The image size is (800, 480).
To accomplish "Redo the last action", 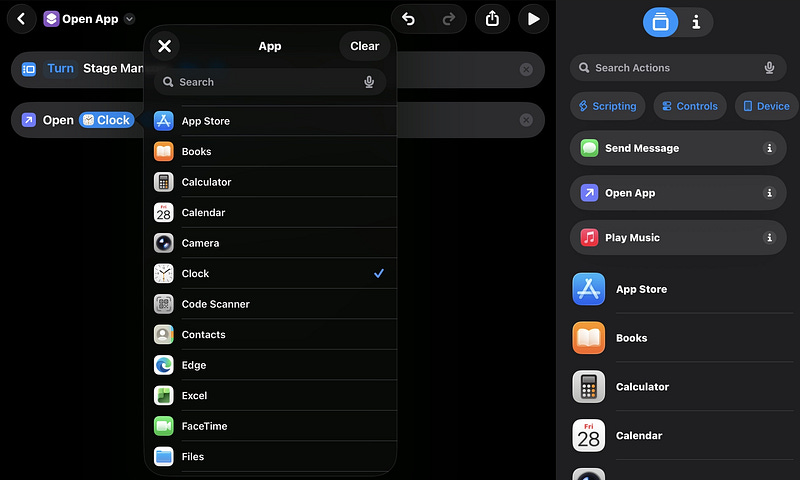I will click(x=448, y=19).
